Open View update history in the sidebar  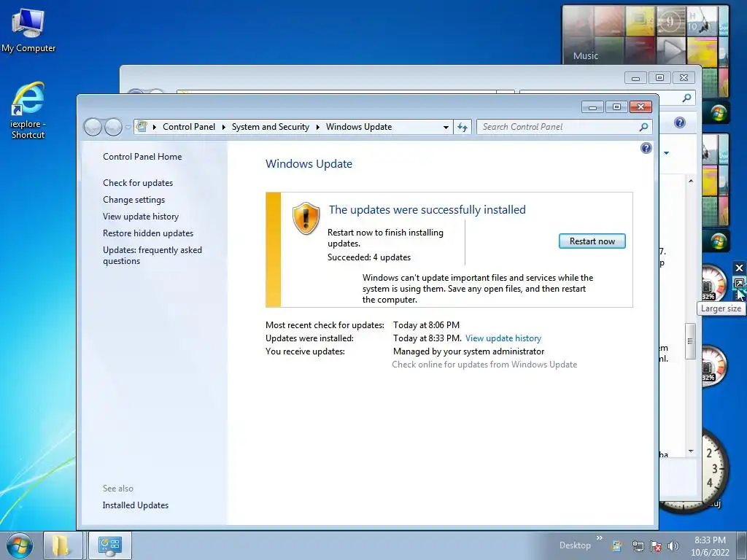[141, 216]
